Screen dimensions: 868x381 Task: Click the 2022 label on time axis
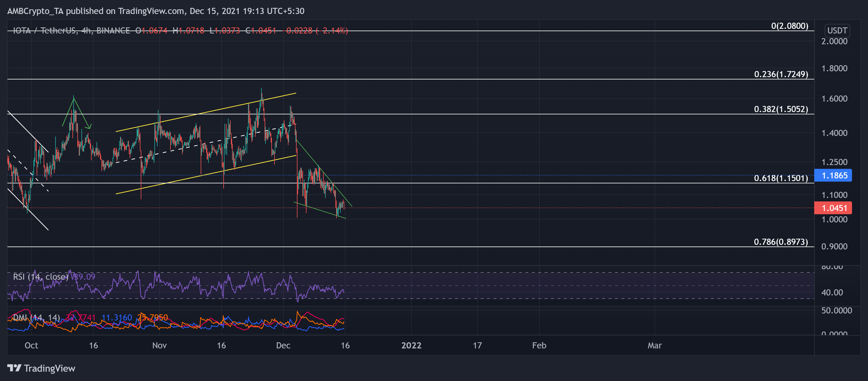tap(411, 345)
